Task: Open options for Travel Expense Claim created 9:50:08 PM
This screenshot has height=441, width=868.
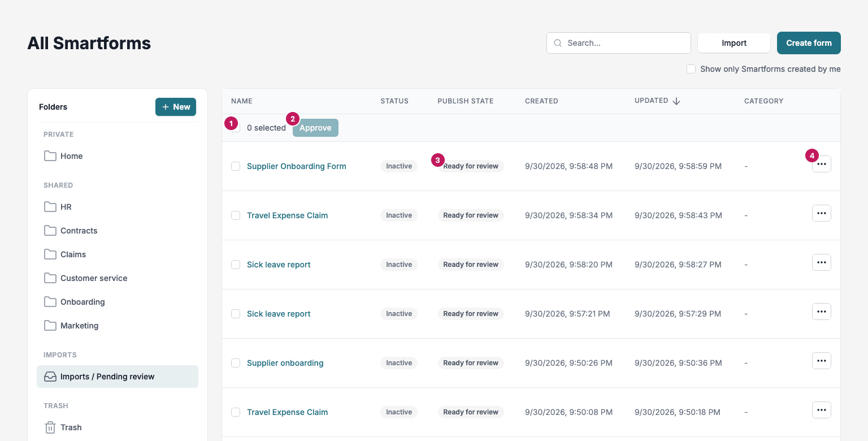Action: pos(822,410)
